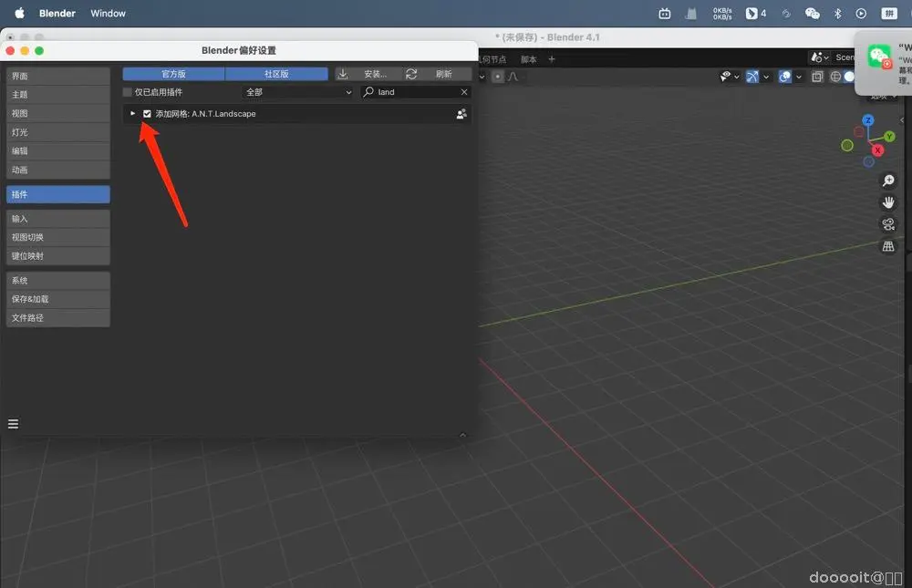Open the 键位映射 preferences section
912x588 pixels.
click(x=58, y=256)
